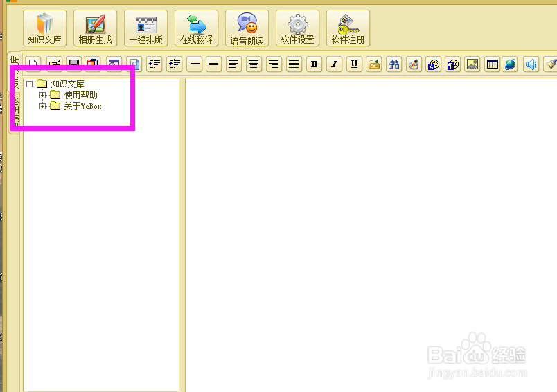
Task: Click the open folder toolbar icon
Action: tap(54, 62)
